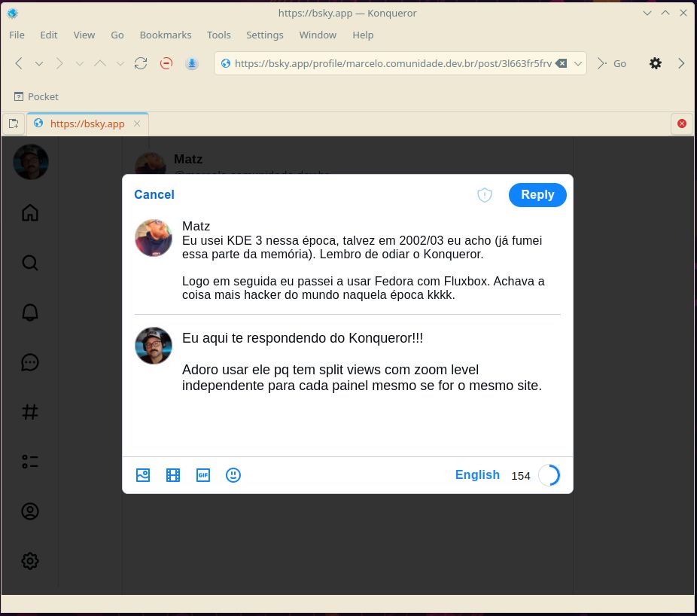Open the Up history dropdown arrow
Screen dimensions: 697x616
pos(120,63)
